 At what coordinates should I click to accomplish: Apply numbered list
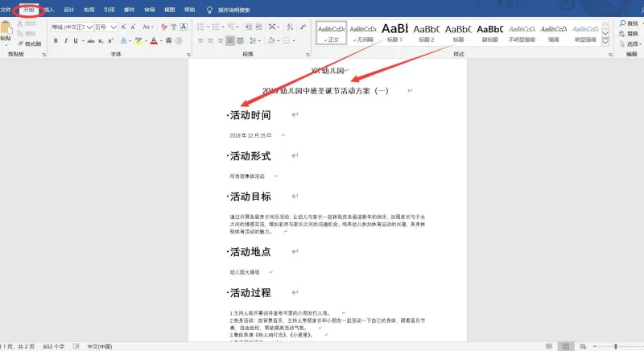[216, 27]
